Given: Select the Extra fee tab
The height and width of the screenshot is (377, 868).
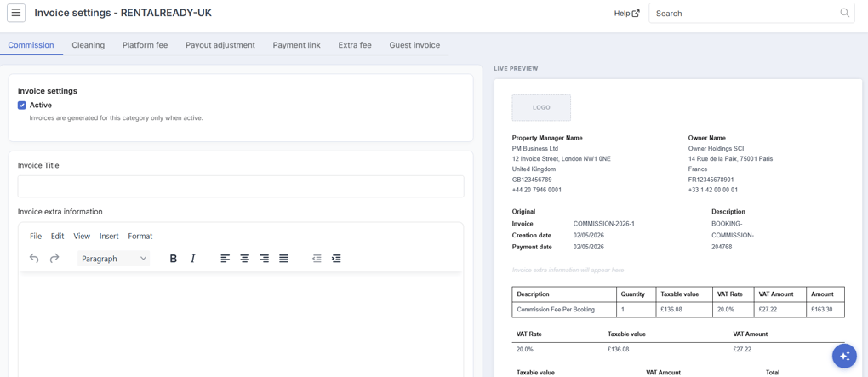Looking at the screenshot, I should pyautogui.click(x=355, y=45).
